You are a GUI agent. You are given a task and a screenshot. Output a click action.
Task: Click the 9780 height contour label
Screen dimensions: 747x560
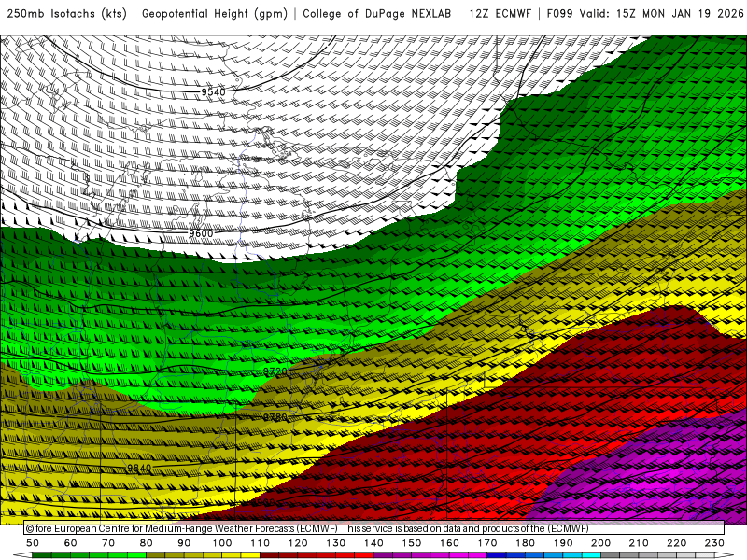(x=275, y=417)
